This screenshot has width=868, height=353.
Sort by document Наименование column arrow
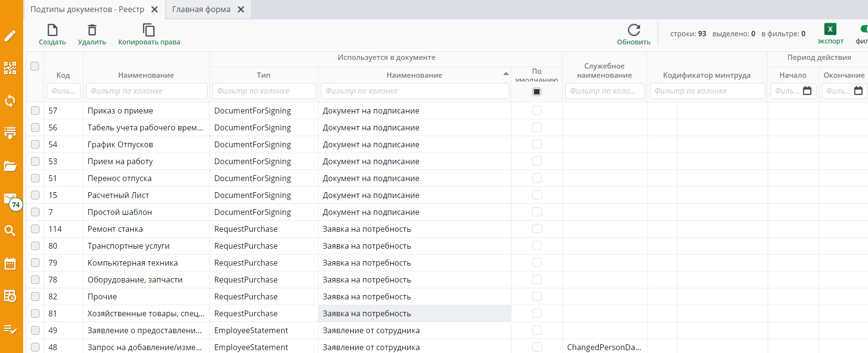tap(506, 74)
